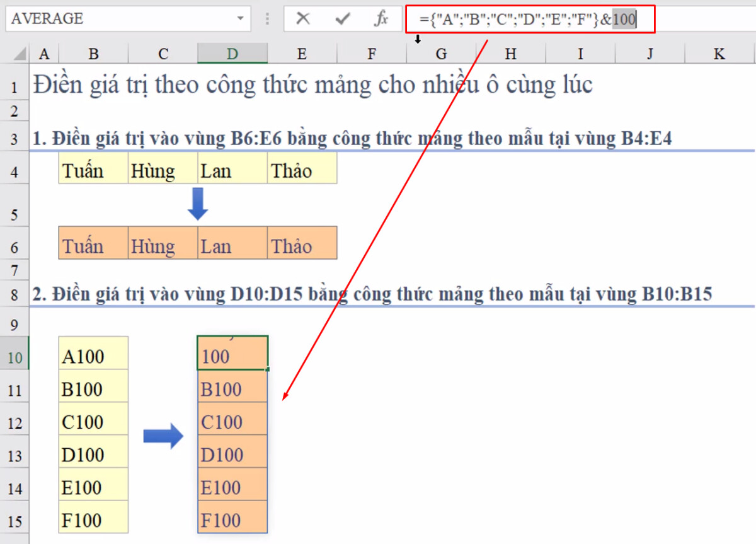The image size is (756, 544).
Task: Select column H header
Action: (x=510, y=54)
